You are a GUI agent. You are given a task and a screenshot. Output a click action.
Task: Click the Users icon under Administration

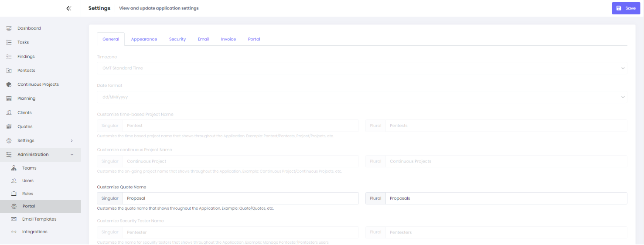(x=14, y=181)
